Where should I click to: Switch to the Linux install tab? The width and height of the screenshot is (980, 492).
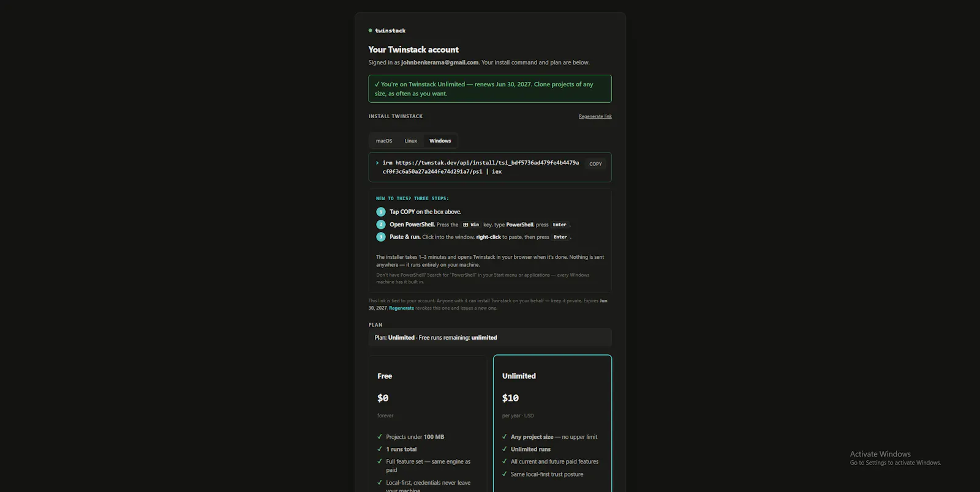(x=410, y=141)
